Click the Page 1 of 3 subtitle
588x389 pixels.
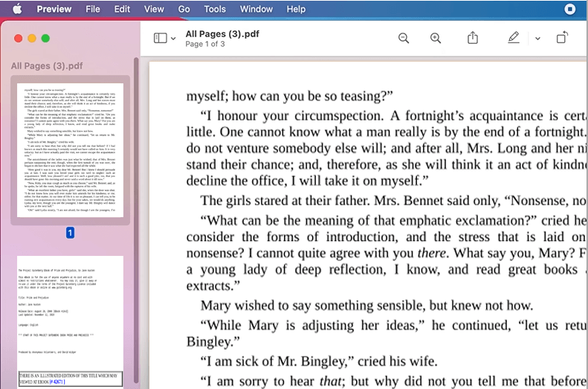(205, 45)
